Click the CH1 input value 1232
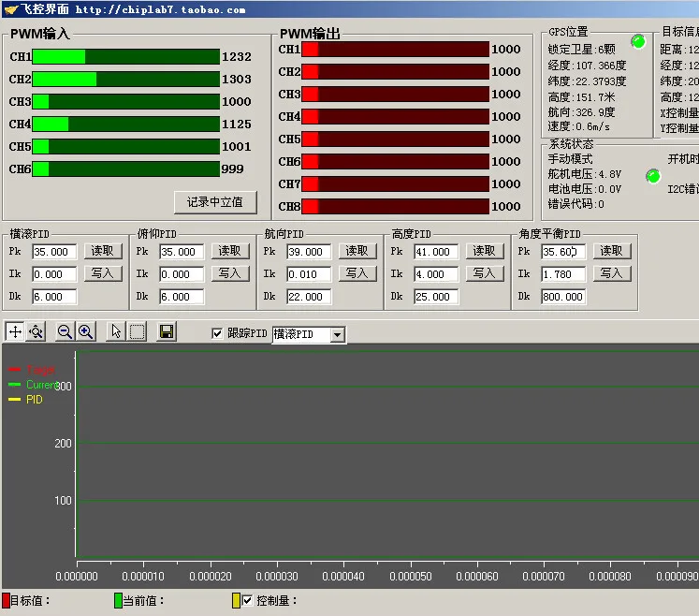This screenshot has height=616, width=699. (237, 57)
